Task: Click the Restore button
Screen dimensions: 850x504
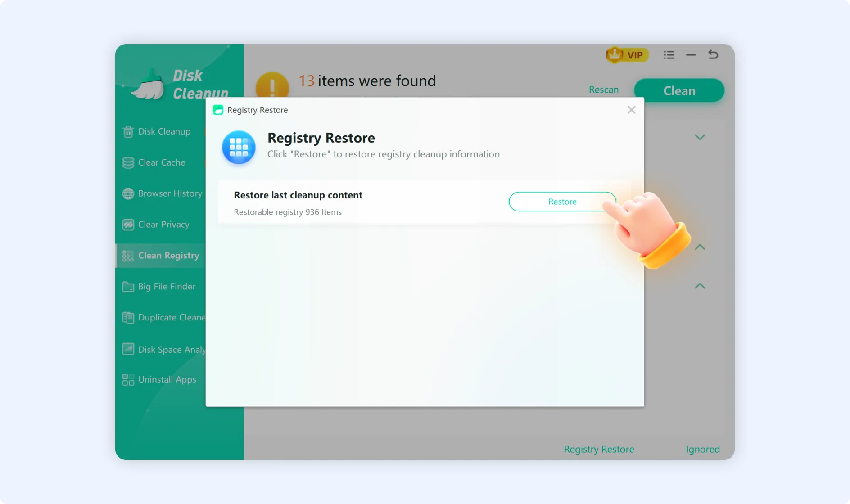Action: click(562, 202)
